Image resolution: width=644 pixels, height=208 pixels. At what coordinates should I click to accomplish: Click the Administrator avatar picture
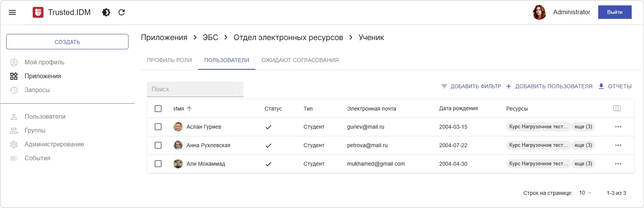click(x=539, y=12)
